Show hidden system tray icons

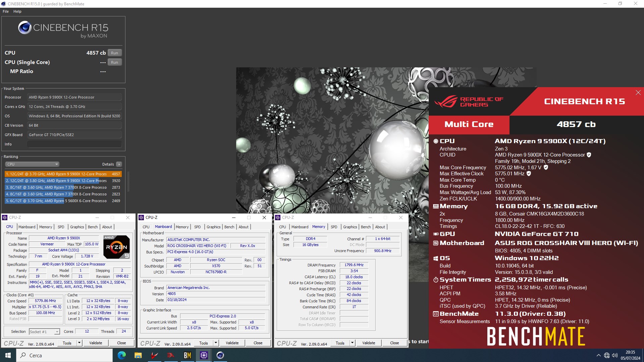pyautogui.click(x=598, y=355)
